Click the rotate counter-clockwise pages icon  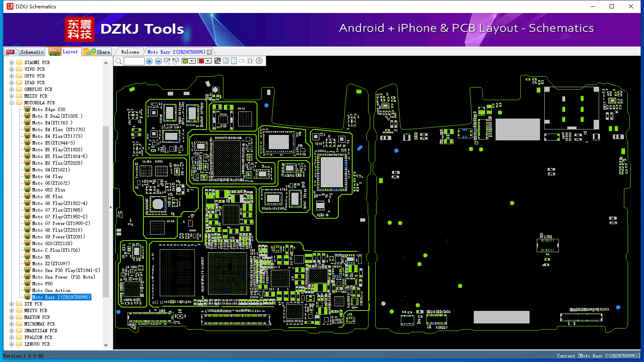tap(176, 61)
